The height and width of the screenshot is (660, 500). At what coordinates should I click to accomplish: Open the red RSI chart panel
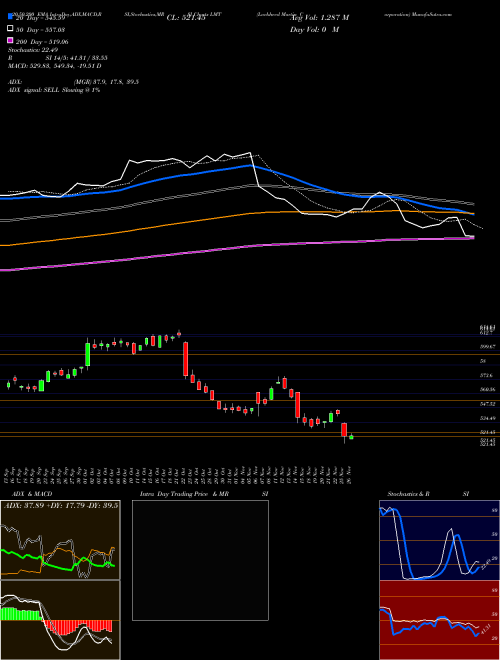coord(439,620)
